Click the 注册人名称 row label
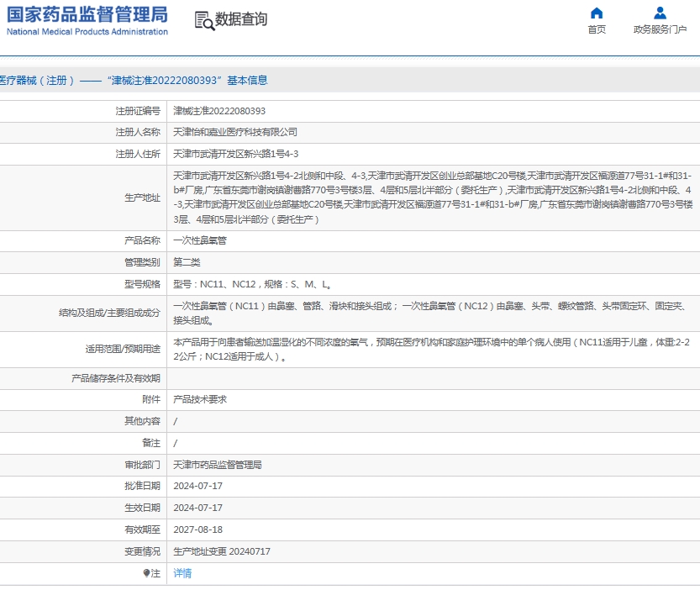 (x=138, y=132)
